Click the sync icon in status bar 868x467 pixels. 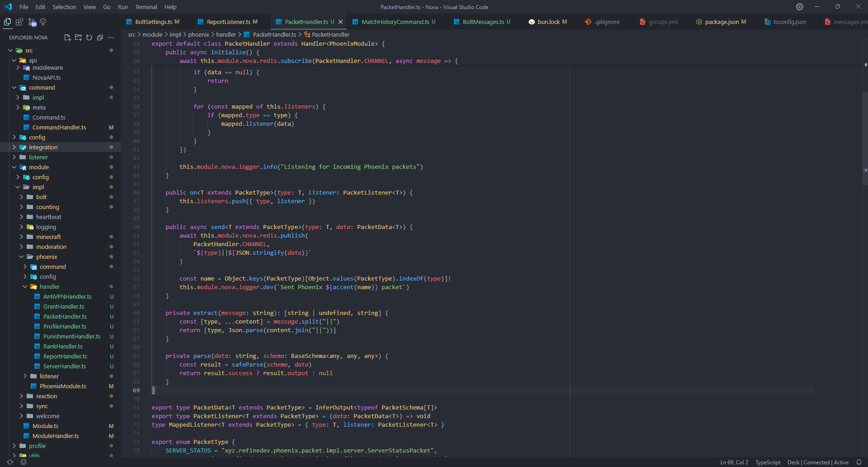pyautogui.click(x=10, y=462)
